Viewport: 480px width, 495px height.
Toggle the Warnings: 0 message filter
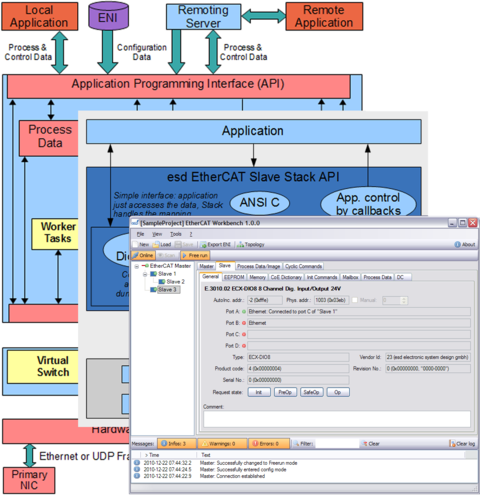(x=222, y=444)
